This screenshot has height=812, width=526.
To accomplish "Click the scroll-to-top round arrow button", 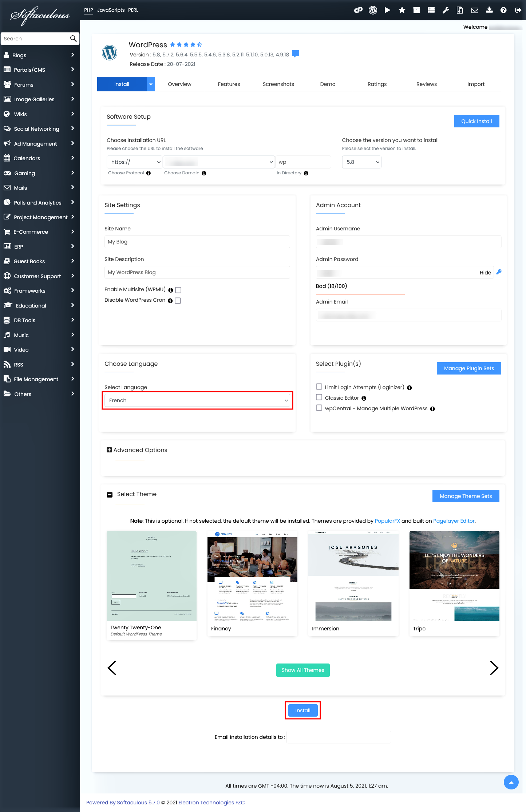I will point(511,782).
